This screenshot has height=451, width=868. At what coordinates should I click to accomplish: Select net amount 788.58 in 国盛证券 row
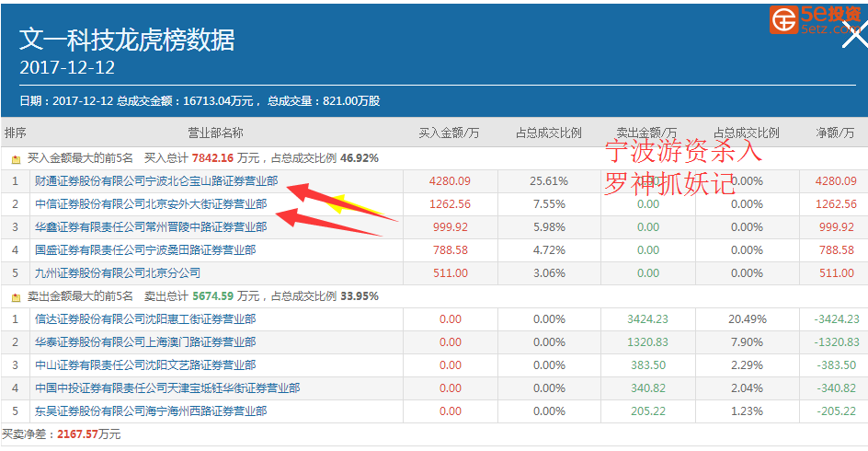point(837,249)
